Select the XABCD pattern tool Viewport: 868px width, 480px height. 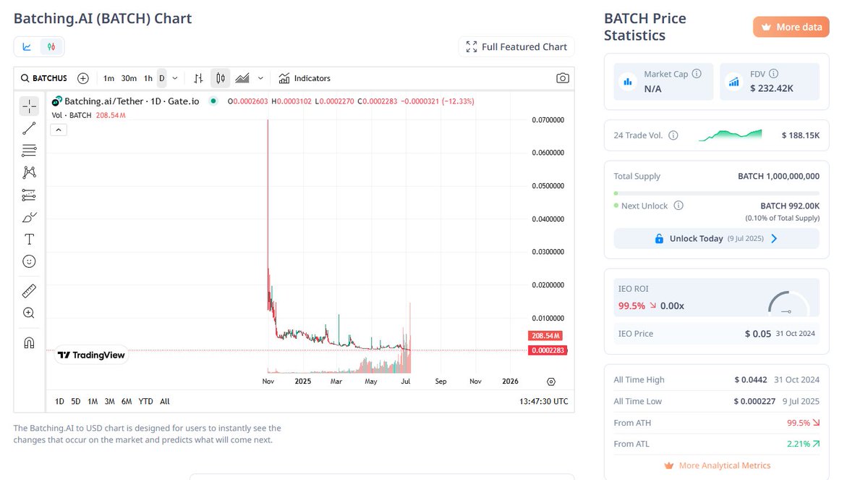click(x=29, y=172)
